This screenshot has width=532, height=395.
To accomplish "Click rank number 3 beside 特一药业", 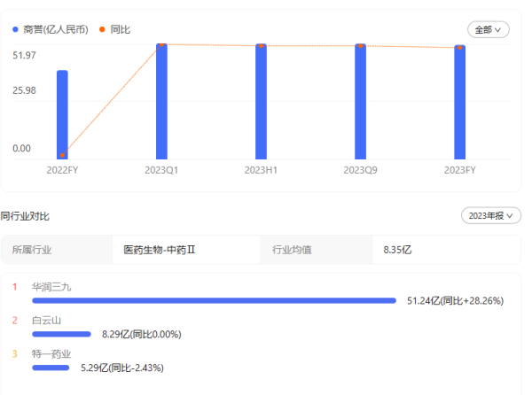I will tap(14, 354).
